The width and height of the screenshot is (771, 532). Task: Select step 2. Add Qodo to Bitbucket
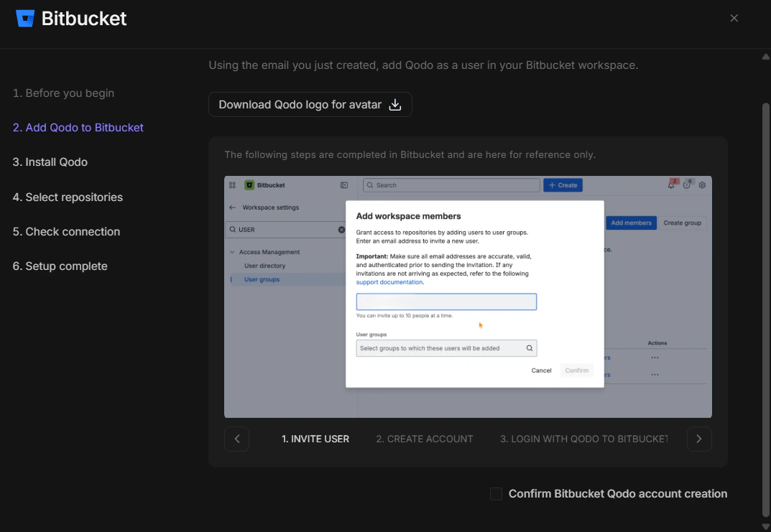point(78,127)
